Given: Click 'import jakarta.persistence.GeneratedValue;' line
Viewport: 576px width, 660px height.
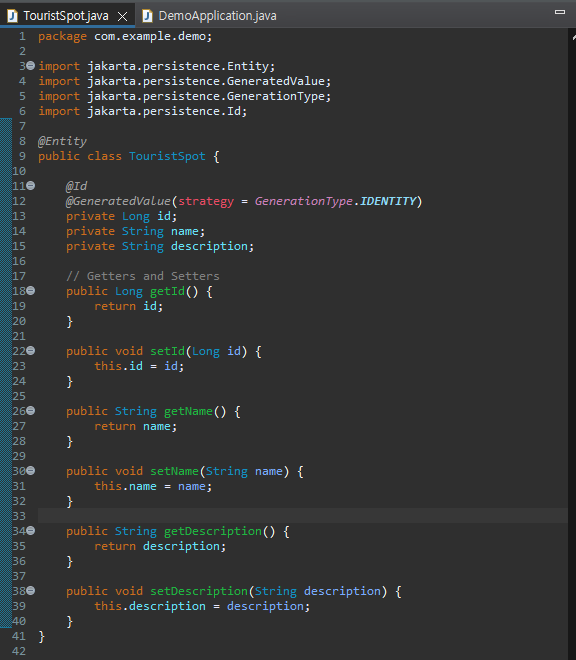Looking at the screenshot, I should (x=184, y=81).
